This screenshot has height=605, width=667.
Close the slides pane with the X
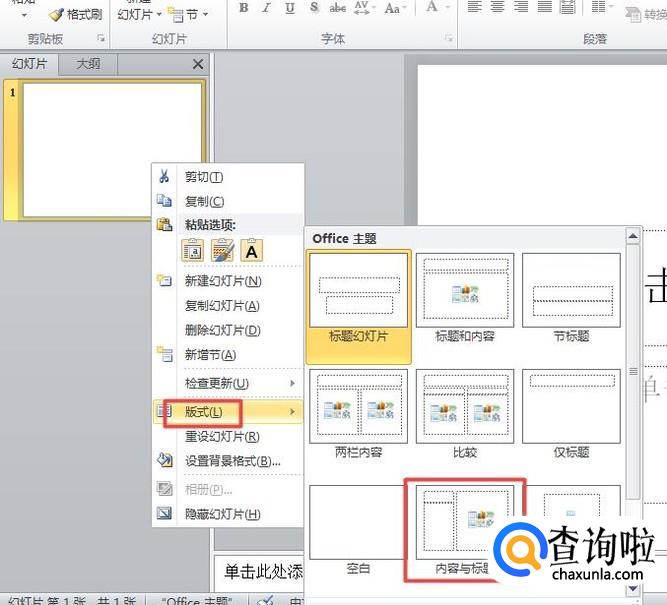(x=198, y=64)
